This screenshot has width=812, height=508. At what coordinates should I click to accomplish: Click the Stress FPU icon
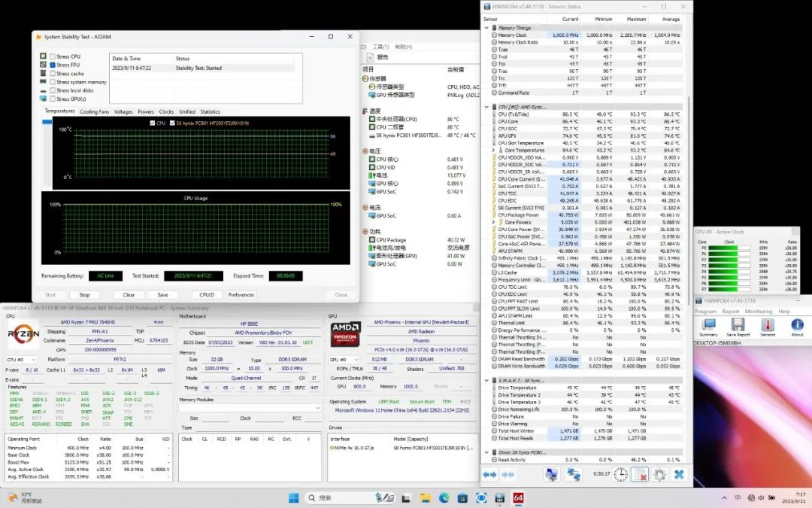point(43,64)
